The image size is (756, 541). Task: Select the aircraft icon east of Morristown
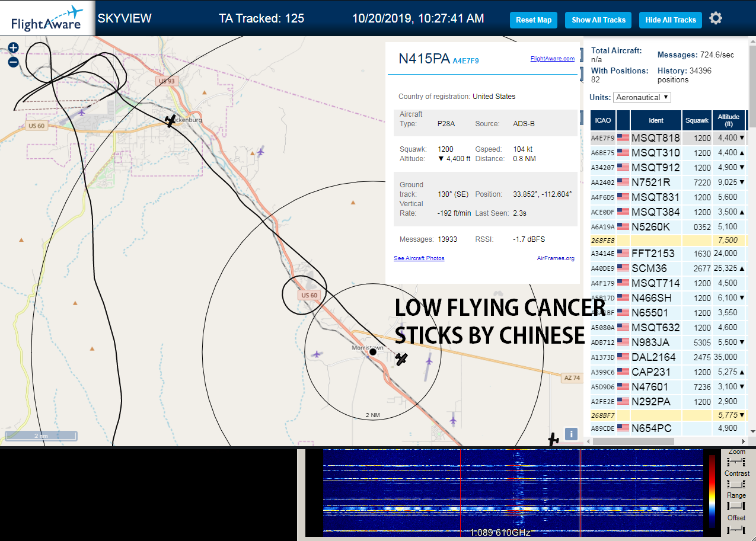[x=401, y=359]
